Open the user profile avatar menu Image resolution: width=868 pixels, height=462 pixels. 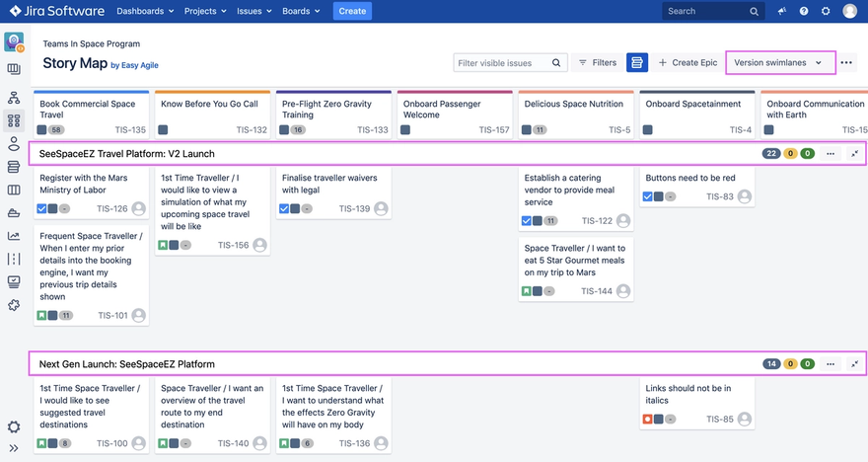click(x=849, y=11)
